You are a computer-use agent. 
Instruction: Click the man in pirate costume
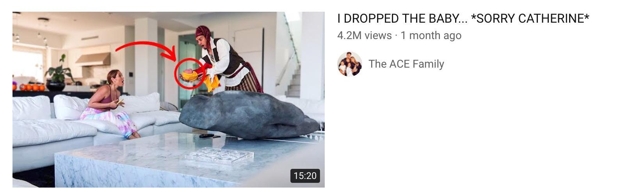[228, 59]
